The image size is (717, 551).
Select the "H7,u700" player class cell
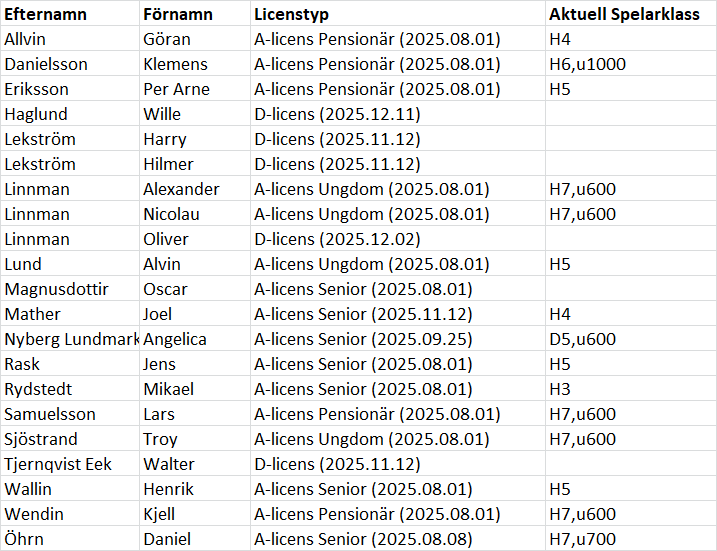click(x=582, y=539)
